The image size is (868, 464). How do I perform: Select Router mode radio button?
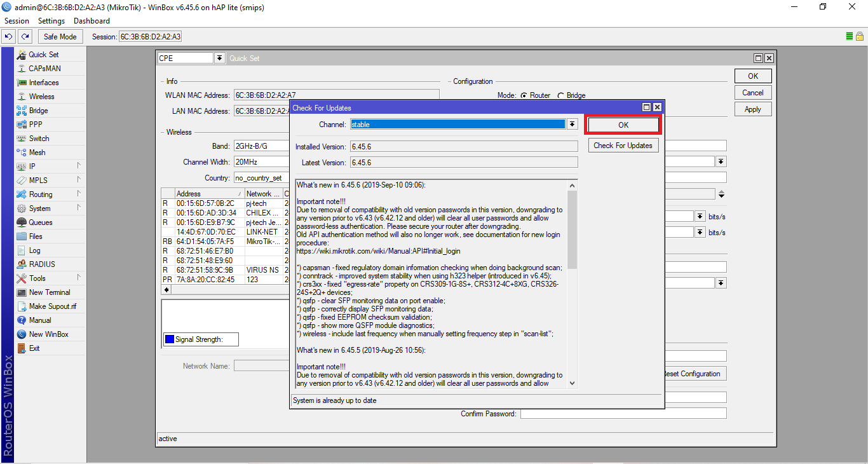tap(524, 95)
